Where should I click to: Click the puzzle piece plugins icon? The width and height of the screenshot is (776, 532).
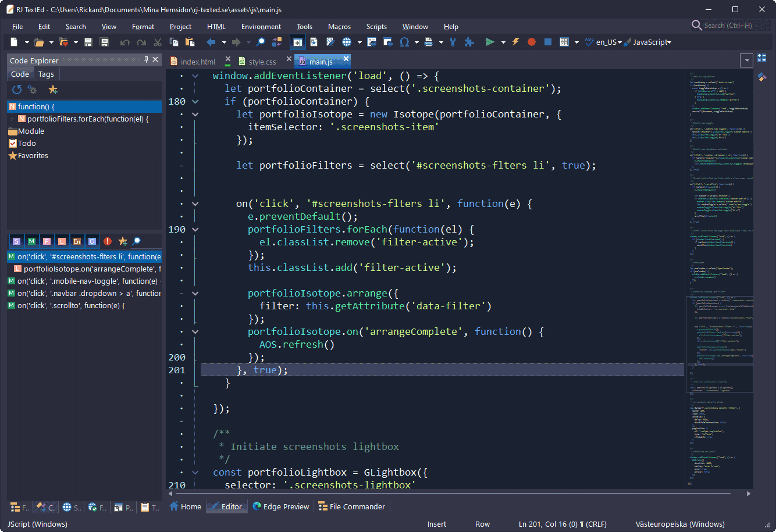469,42
